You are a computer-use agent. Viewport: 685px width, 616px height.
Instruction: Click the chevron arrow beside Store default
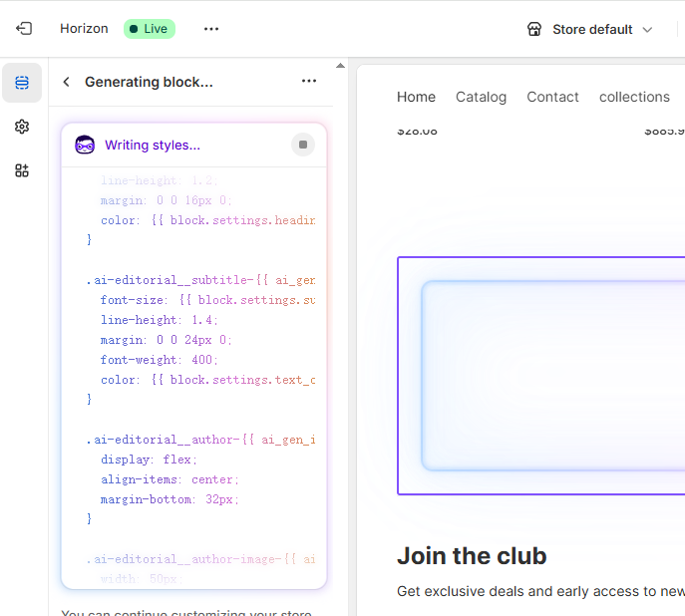647,30
